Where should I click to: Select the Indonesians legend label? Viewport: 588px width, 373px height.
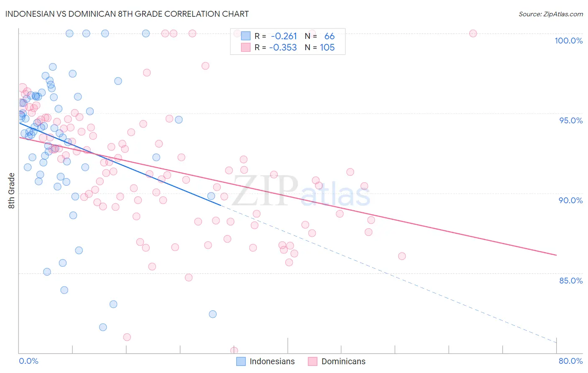coord(272,361)
